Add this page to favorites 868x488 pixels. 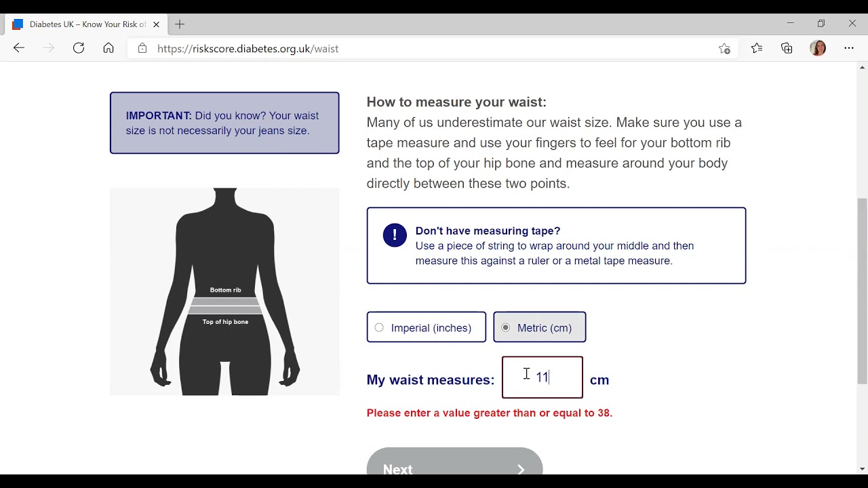pos(724,49)
